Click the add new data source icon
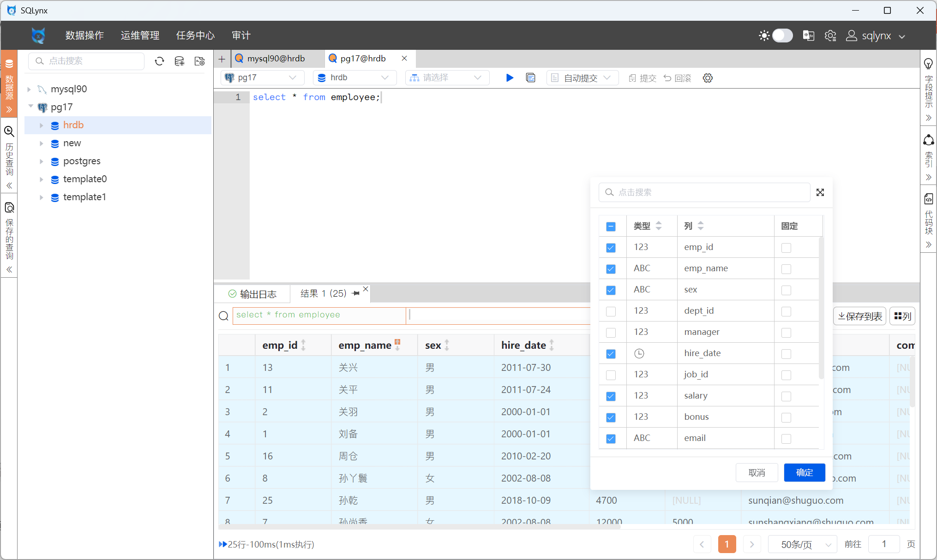937x560 pixels. point(180,61)
